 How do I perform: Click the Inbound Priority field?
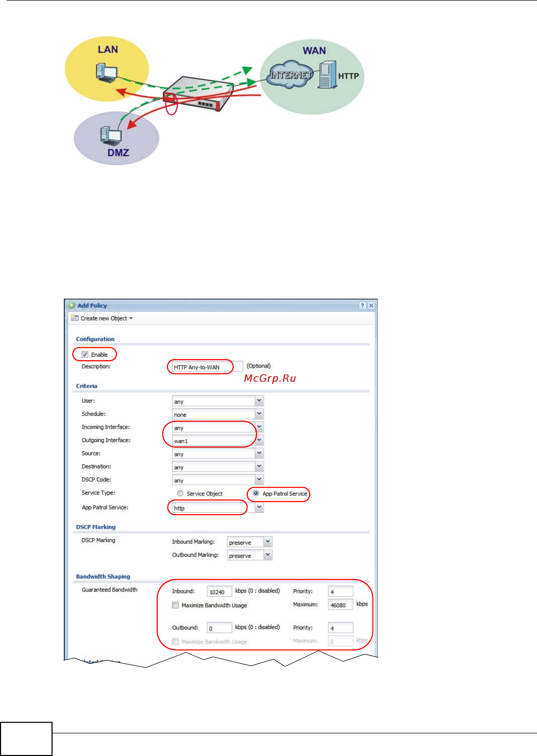tap(341, 591)
